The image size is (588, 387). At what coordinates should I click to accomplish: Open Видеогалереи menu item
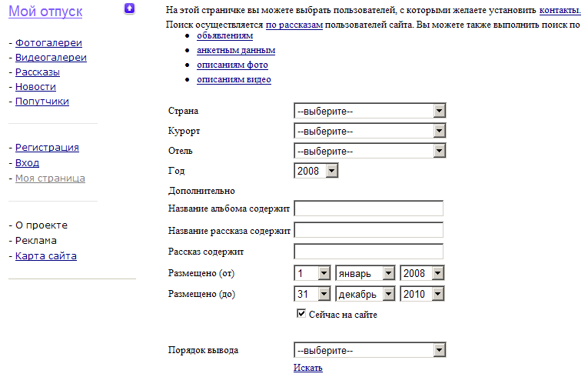pyautogui.click(x=51, y=58)
